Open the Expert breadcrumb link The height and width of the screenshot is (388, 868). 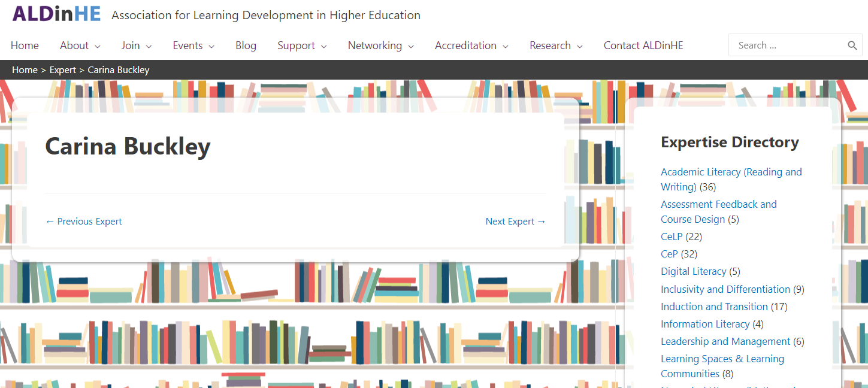point(63,70)
